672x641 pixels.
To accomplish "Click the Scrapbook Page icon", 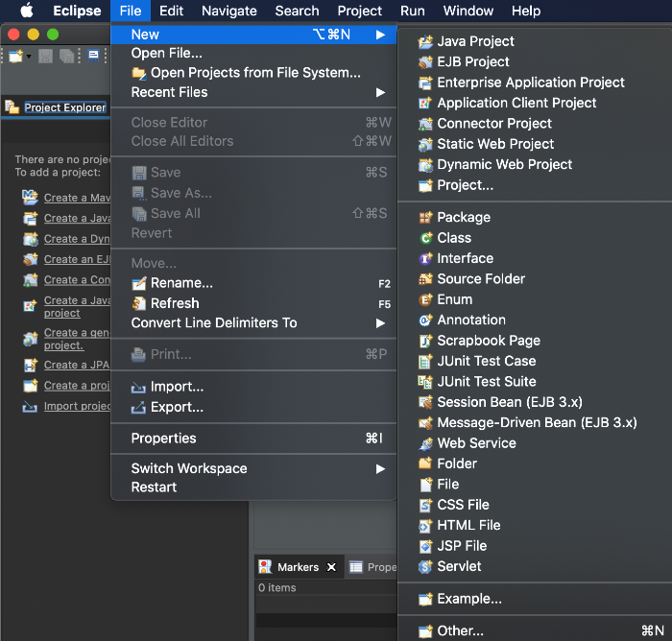I will (425, 341).
